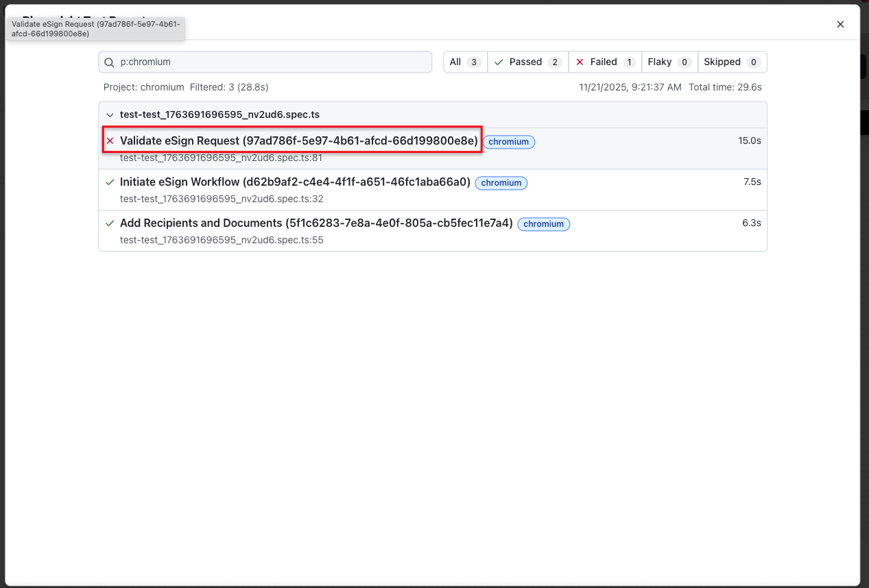Click the spec.ts:32 file location text

[x=221, y=199]
